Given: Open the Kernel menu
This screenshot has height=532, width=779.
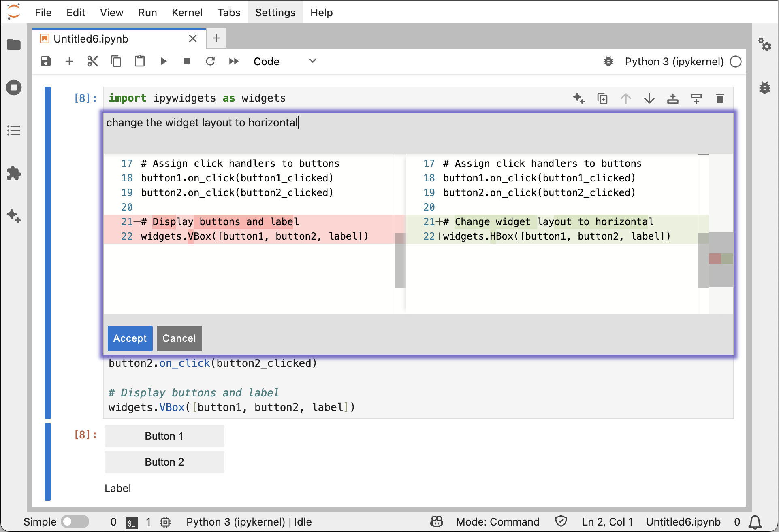Looking at the screenshot, I should (x=187, y=13).
